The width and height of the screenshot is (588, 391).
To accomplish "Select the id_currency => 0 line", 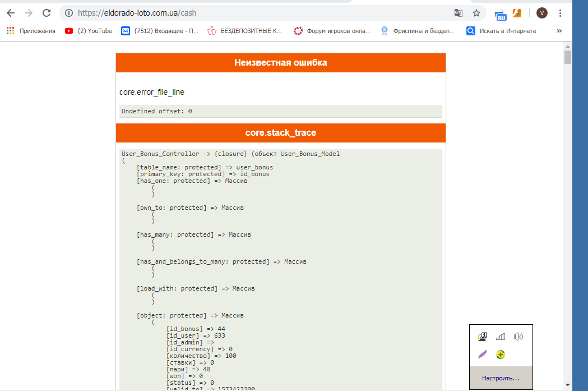I will pos(200,349).
